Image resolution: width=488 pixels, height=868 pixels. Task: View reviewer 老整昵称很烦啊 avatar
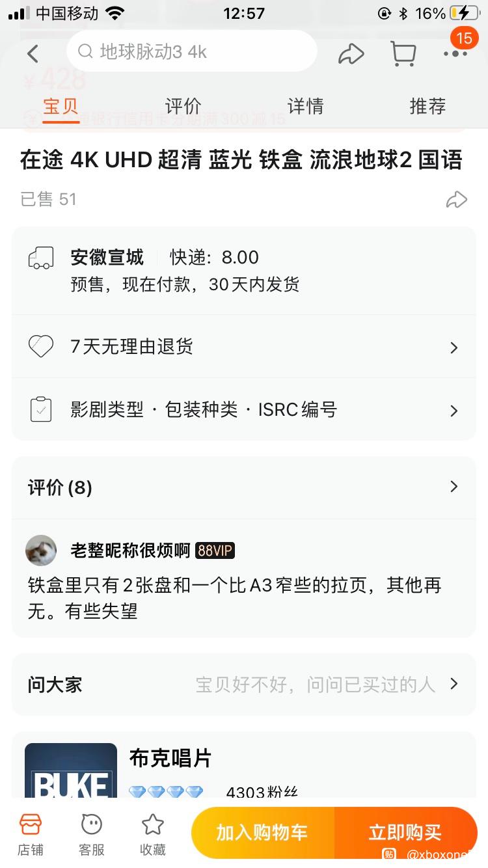(x=41, y=550)
